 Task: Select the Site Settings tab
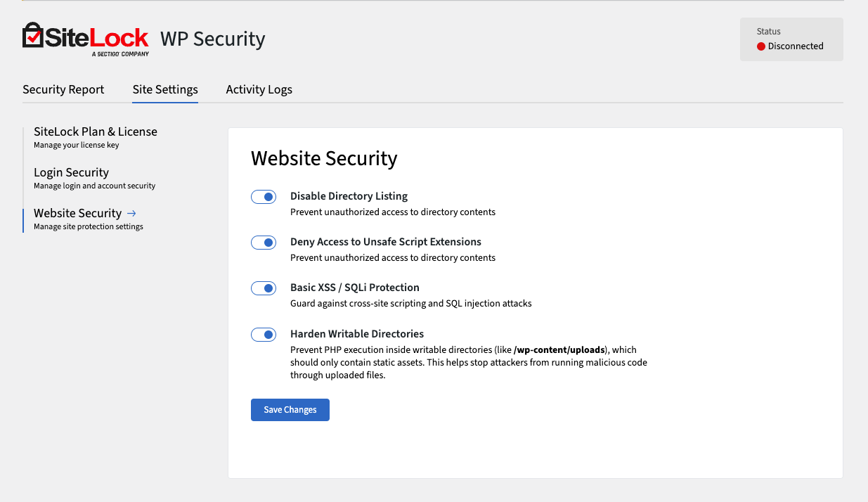click(165, 89)
